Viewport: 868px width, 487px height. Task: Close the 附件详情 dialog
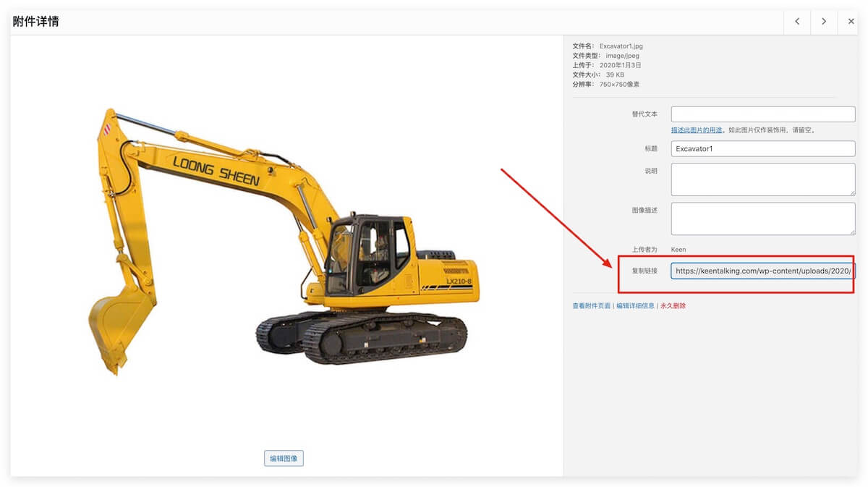click(851, 22)
